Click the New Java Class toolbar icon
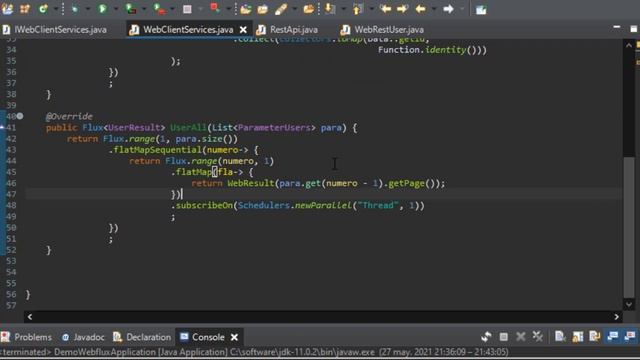This screenshot has height=360, width=640. coord(43,9)
